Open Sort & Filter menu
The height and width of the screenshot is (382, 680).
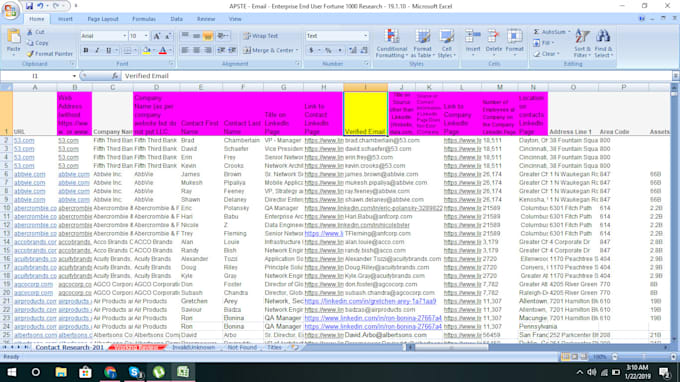582,43
